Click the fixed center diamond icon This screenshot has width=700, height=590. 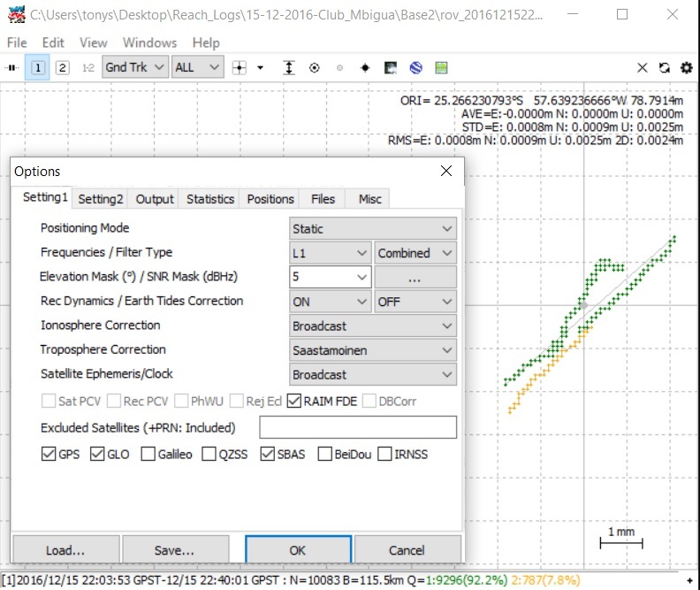(365, 68)
